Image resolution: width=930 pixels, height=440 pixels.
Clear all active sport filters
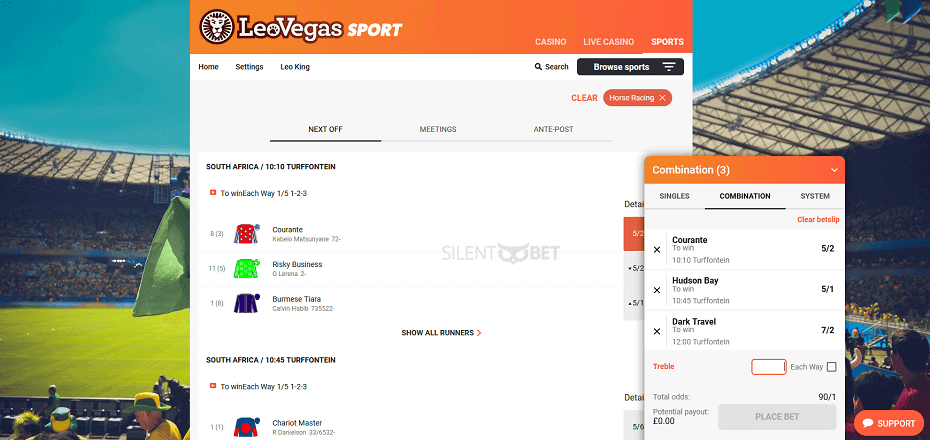(x=584, y=98)
